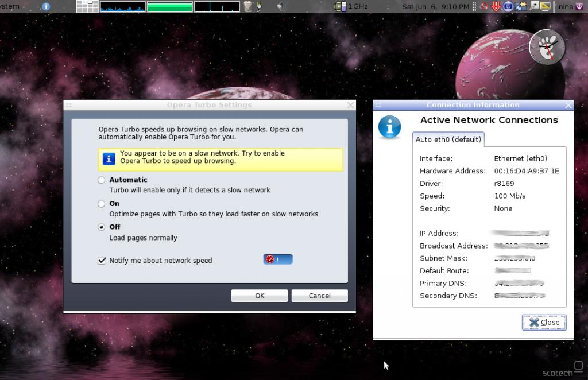
Task: Open the trash icon in the panel
Action: pyautogui.click(x=248, y=6)
